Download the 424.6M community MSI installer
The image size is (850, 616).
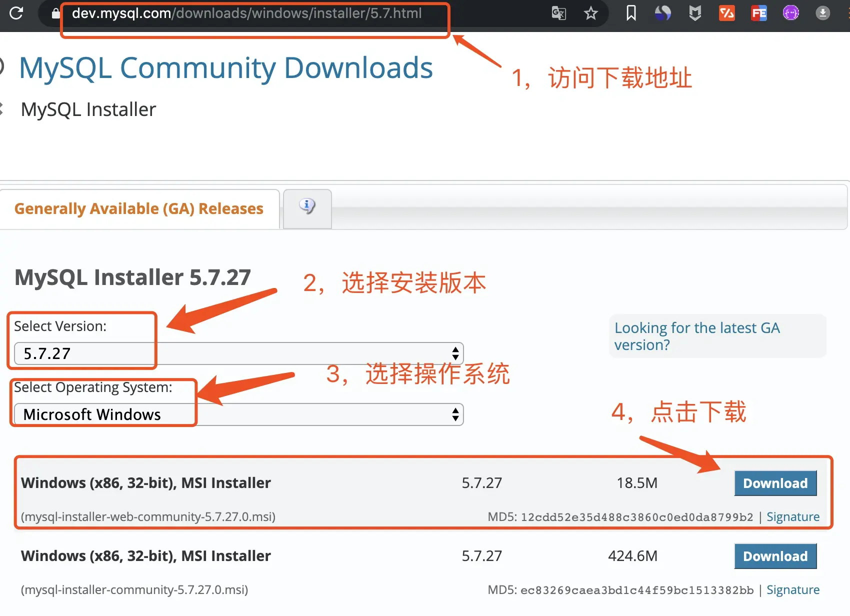pos(775,556)
